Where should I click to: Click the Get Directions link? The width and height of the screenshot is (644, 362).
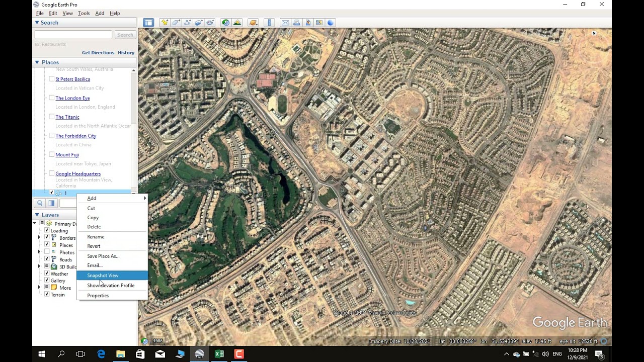click(98, 53)
